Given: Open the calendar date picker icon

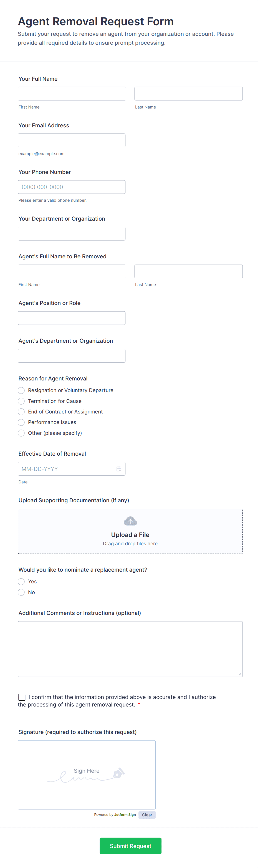Looking at the screenshot, I should point(119,469).
